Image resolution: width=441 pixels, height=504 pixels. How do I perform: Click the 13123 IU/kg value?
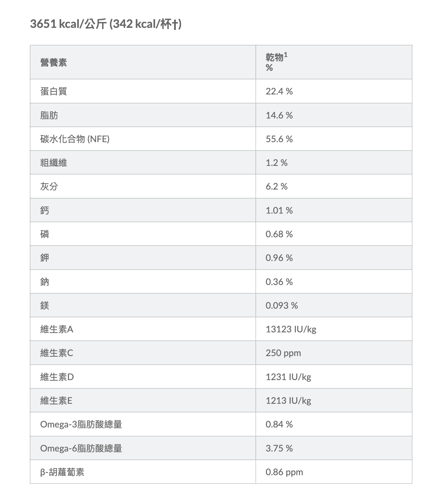click(291, 329)
